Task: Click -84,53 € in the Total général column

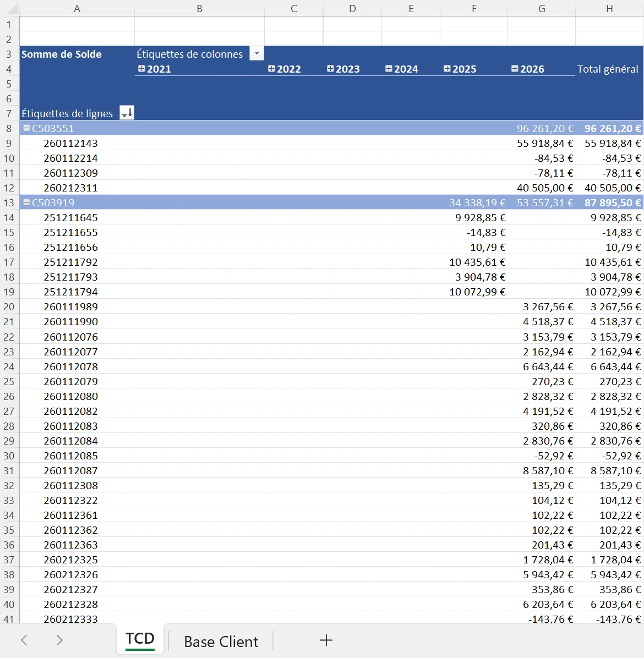Action: point(621,158)
